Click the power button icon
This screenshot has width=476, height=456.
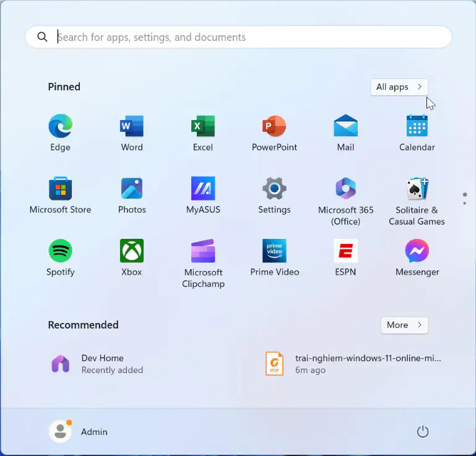[x=423, y=432]
